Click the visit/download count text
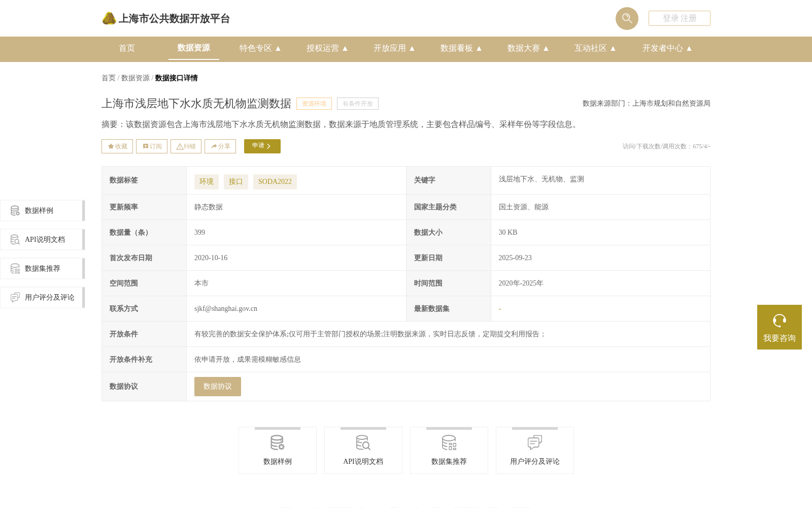 click(x=667, y=146)
